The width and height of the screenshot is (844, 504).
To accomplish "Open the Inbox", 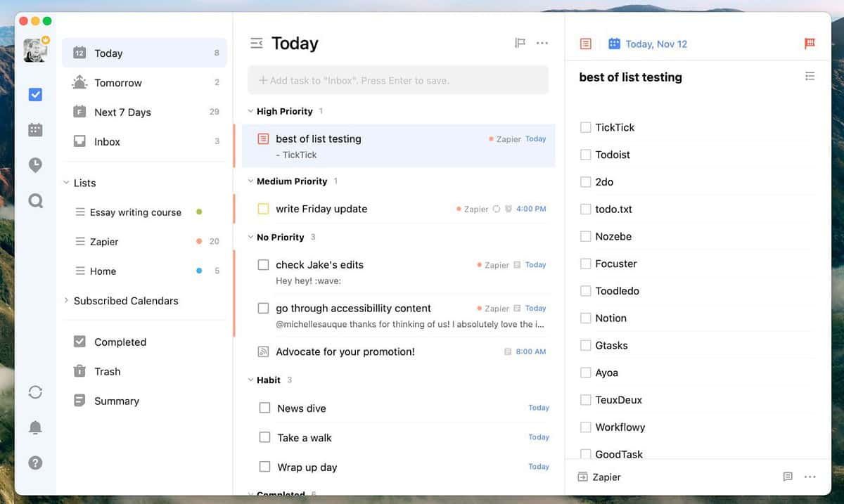I will [x=144, y=141].
